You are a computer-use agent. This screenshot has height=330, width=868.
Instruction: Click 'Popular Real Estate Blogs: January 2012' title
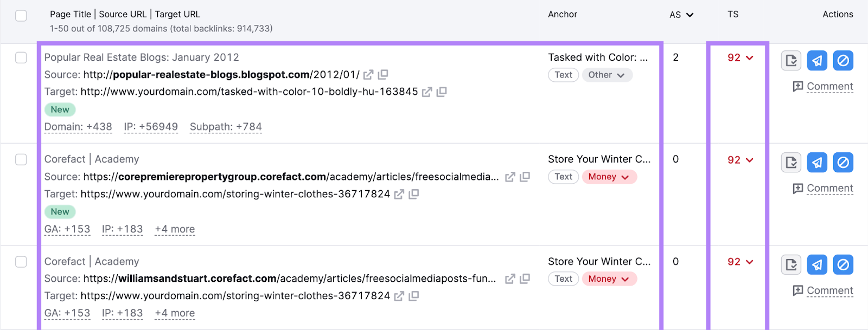pos(142,57)
